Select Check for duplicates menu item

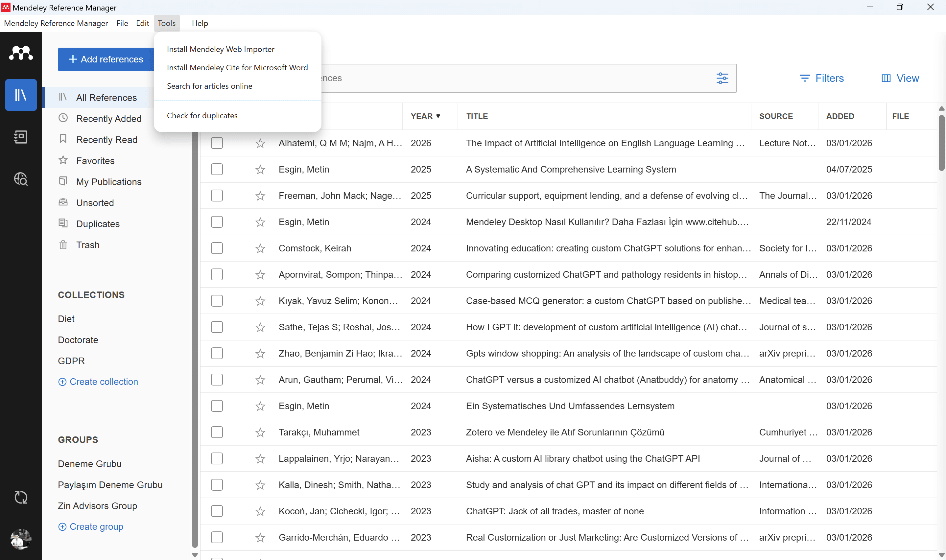(237, 115)
